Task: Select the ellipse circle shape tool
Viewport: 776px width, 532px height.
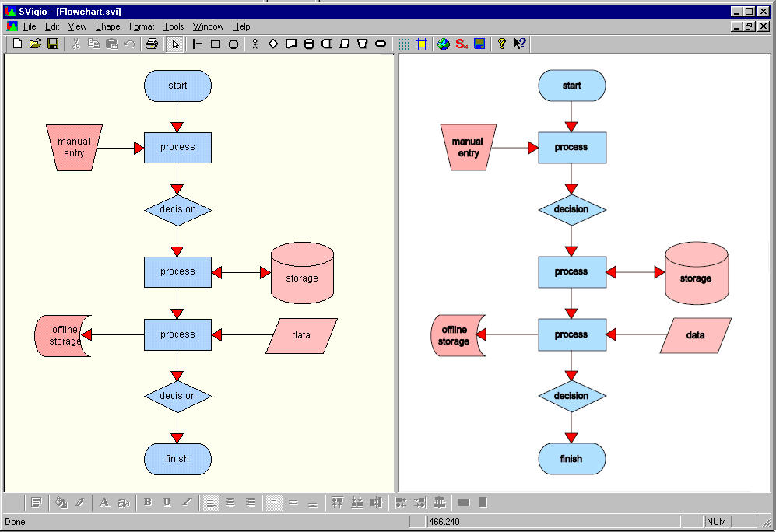Action: pyautogui.click(x=233, y=44)
